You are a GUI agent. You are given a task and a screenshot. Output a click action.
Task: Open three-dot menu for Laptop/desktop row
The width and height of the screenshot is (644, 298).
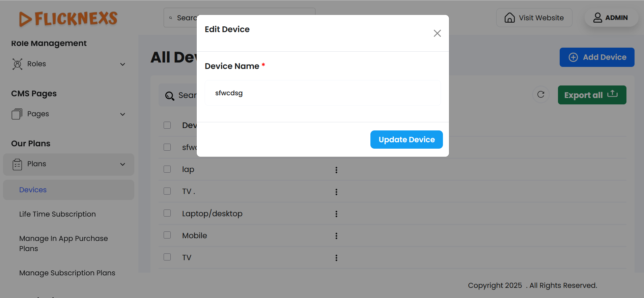[x=336, y=214]
